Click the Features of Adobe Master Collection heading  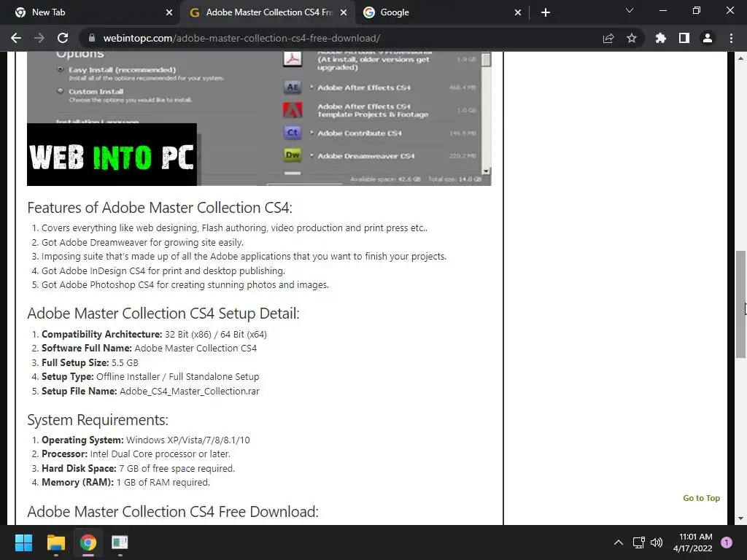pyautogui.click(x=160, y=208)
